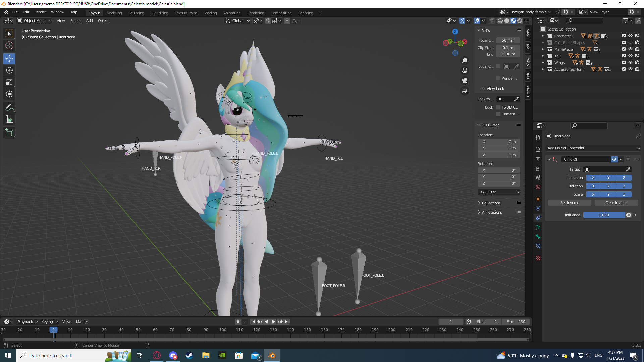Open the XYZ Euler rotation mode dropdown
The width and height of the screenshot is (644, 362).
pyautogui.click(x=499, y=192)
